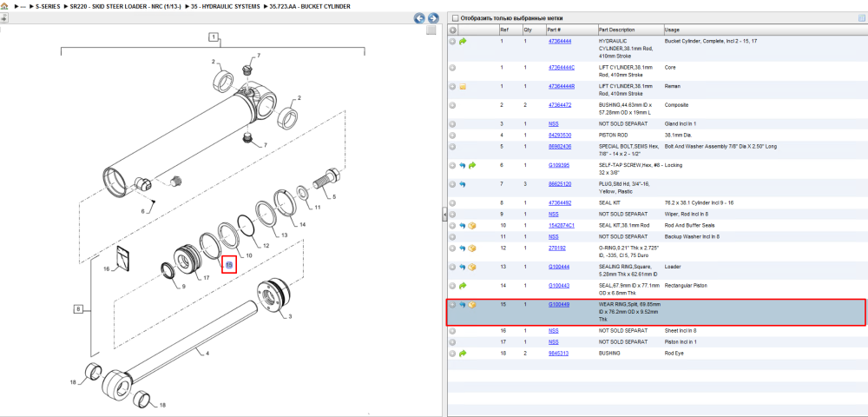Viewport: 868px width, 417px height.
Task: Click the green arrow icon for part G100443
Action: [463, 286]
